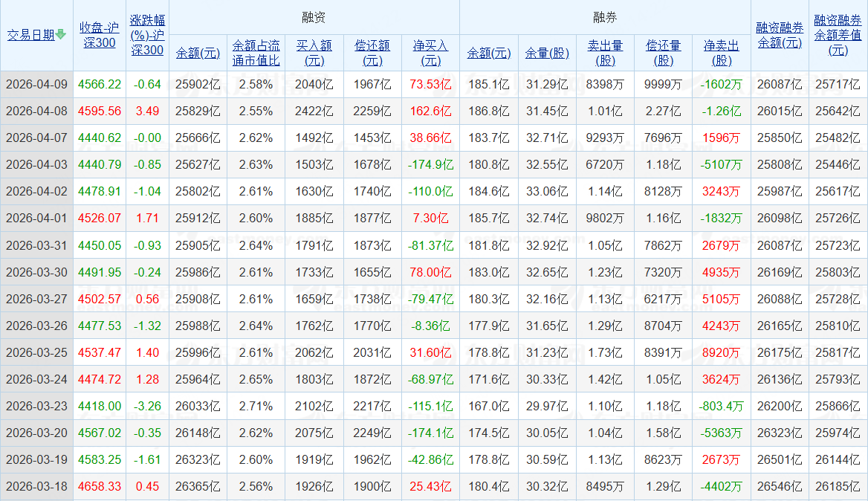This screenshot has height=501, width=868.
Task: Click the 2026-04-02 date cell
Action: click(36, 192)
